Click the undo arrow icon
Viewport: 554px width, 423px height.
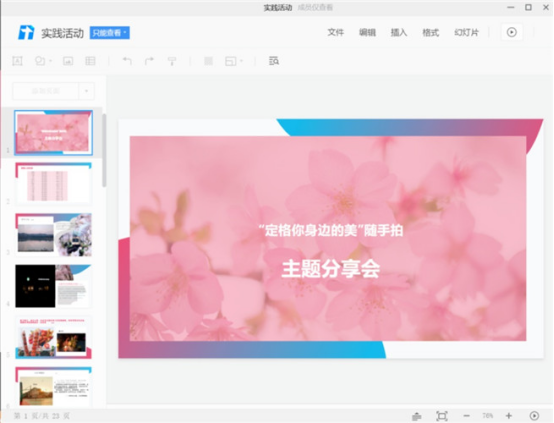point(127,61)
